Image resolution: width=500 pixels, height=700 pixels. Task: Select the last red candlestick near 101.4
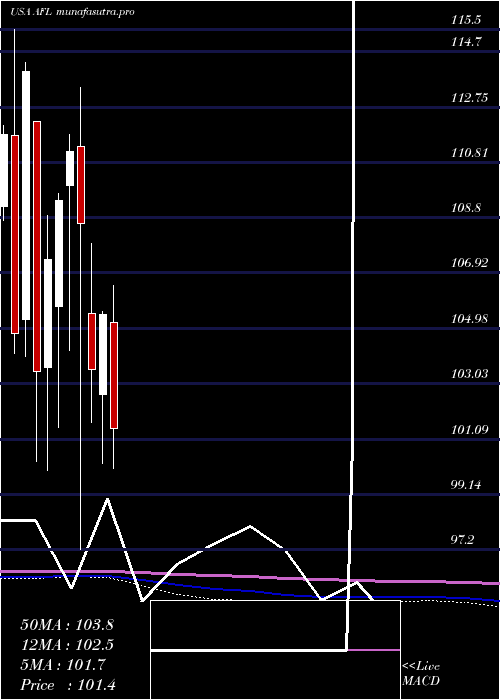114,375
